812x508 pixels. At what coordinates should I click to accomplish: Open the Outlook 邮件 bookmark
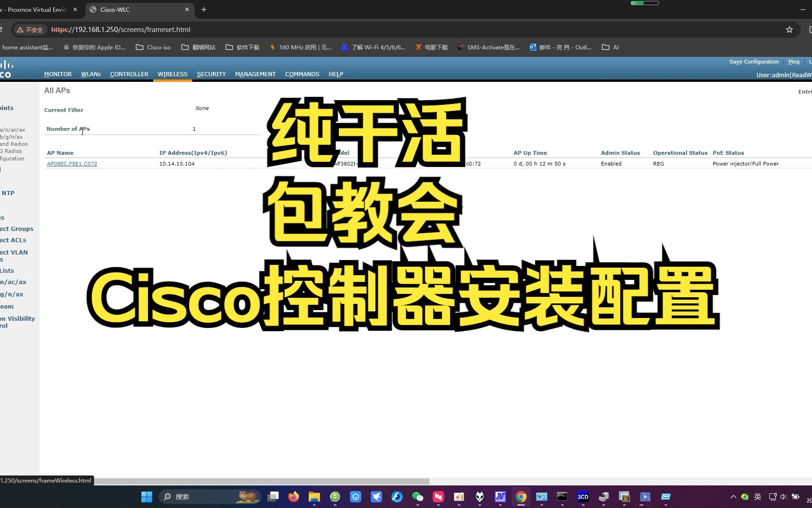point(560,48)
